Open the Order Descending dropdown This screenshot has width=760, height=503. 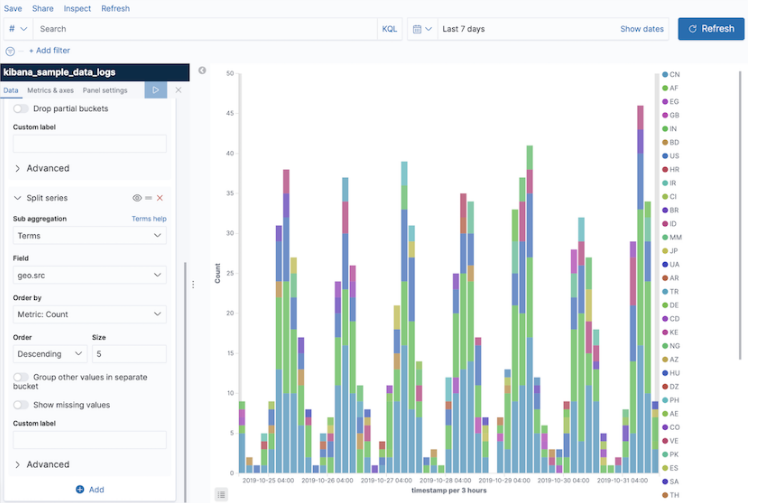[49, 354]
